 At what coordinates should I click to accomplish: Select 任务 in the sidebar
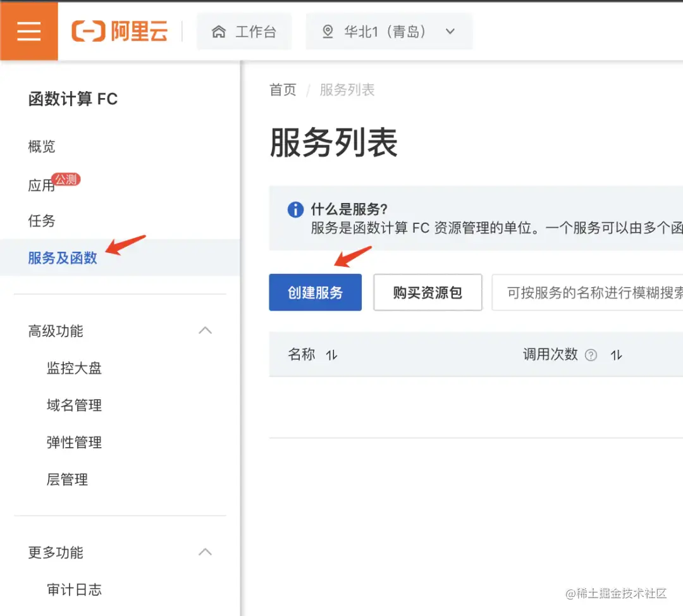[x=41, y=221]
